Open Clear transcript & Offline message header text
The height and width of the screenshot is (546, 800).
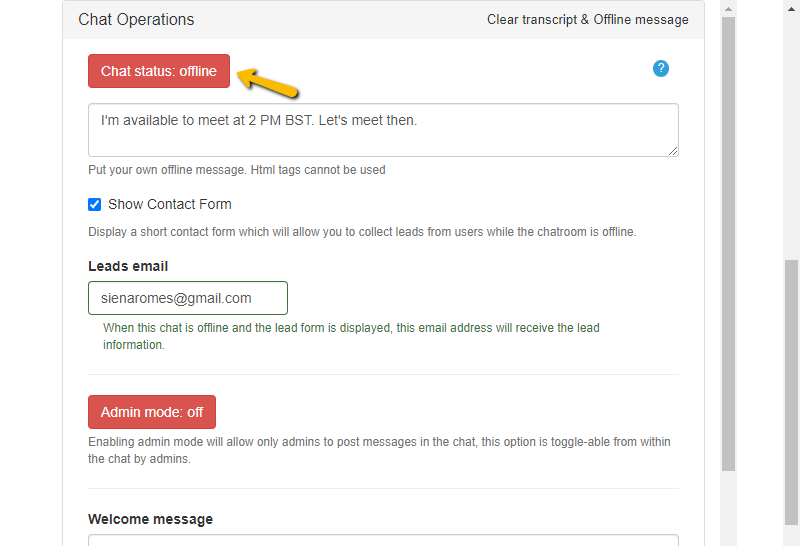[x=587, y=20]
